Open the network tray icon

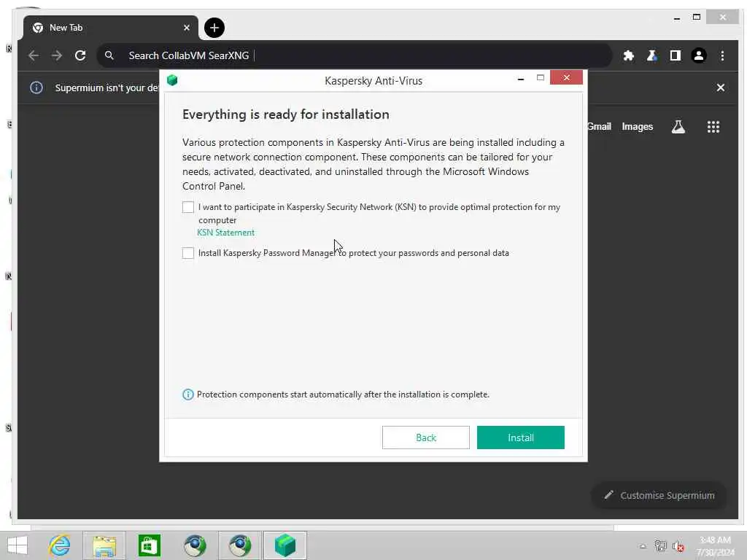pyautogui.click(x=660, y=545)
